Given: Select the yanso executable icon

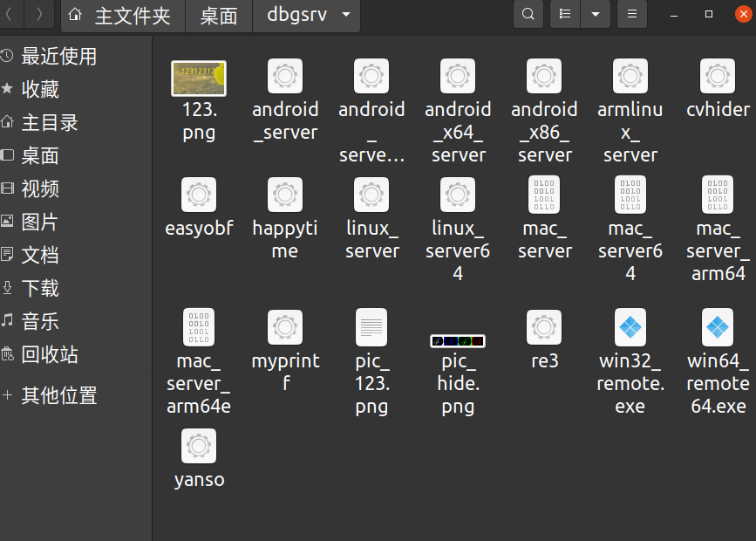Looking at the screenshot, I should (x=199, y=446).
